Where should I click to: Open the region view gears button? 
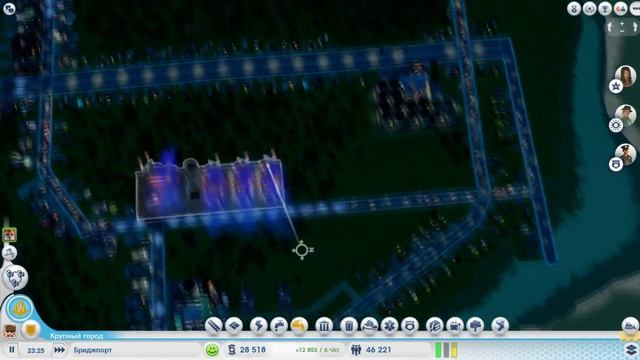(x=15, y=278)
